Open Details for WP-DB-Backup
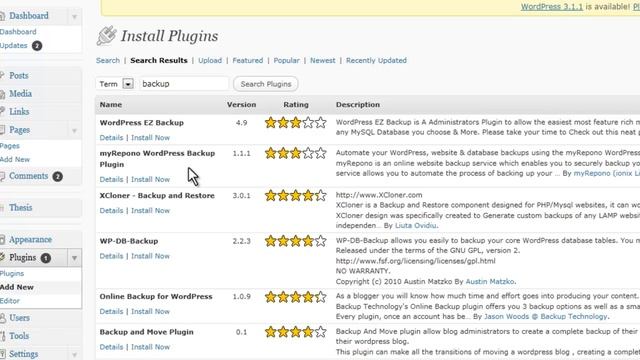 point(111,256)
